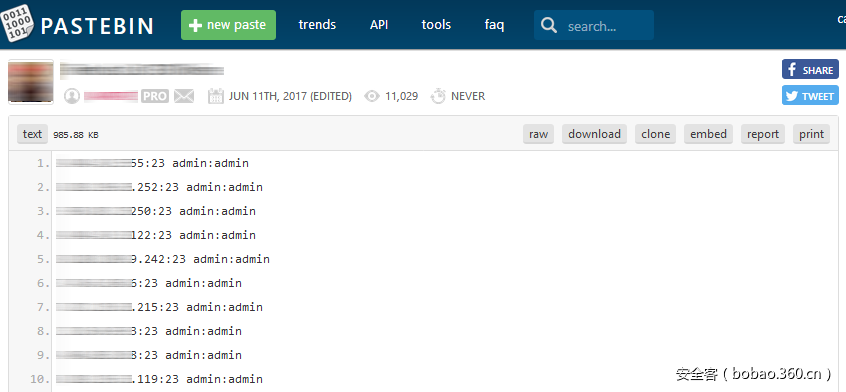View the raw paste

(538, 134)
